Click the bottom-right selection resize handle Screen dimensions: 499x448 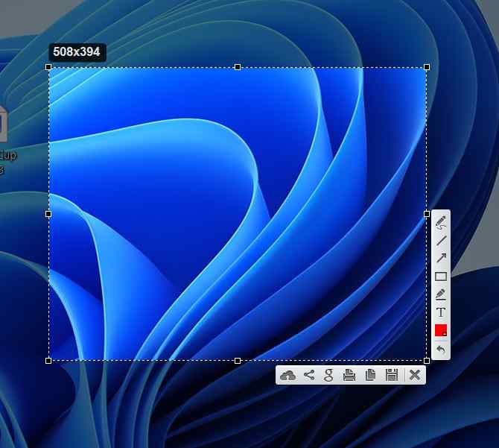[427, 361]
